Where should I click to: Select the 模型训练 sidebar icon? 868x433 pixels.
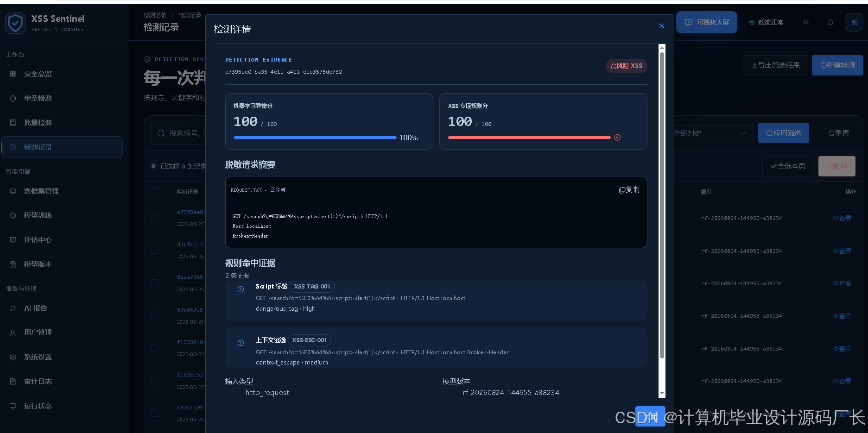coord(13,215)
